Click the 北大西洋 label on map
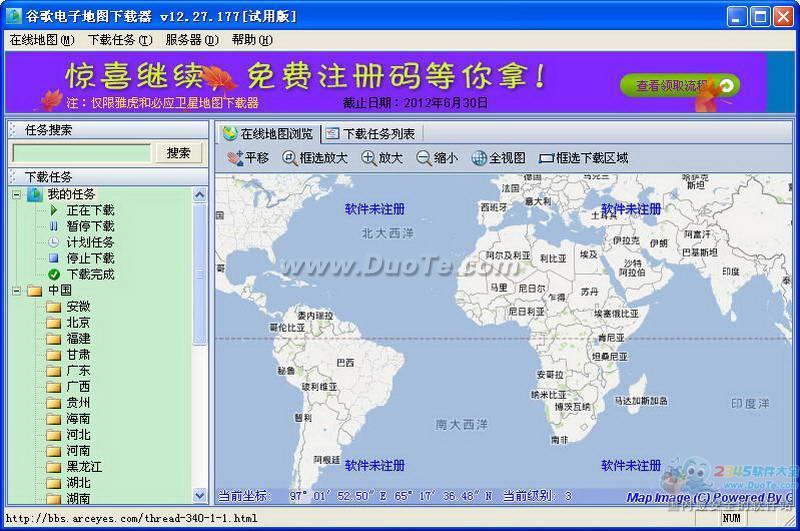The width and height of the screenshot is (800, 531). (388, 233)
